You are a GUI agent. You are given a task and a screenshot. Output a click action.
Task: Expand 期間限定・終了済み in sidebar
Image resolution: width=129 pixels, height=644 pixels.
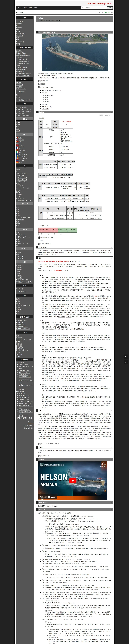(x=17, y=100)
